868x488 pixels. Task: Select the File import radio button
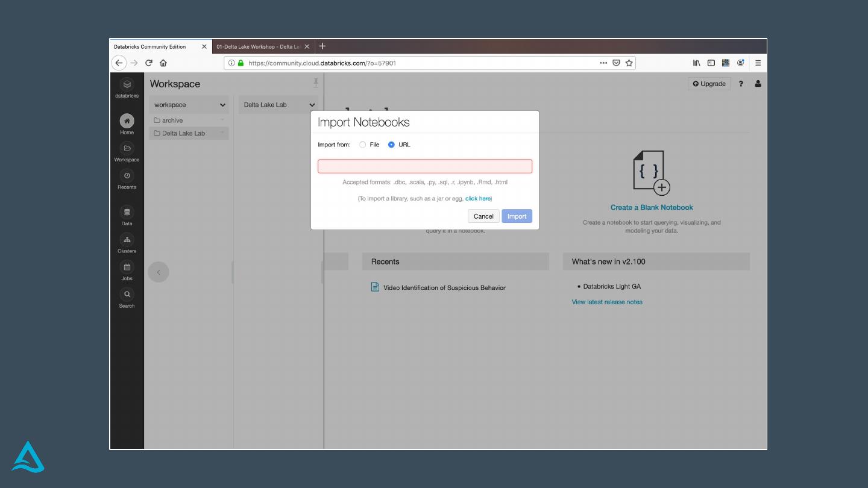(362, 145)
